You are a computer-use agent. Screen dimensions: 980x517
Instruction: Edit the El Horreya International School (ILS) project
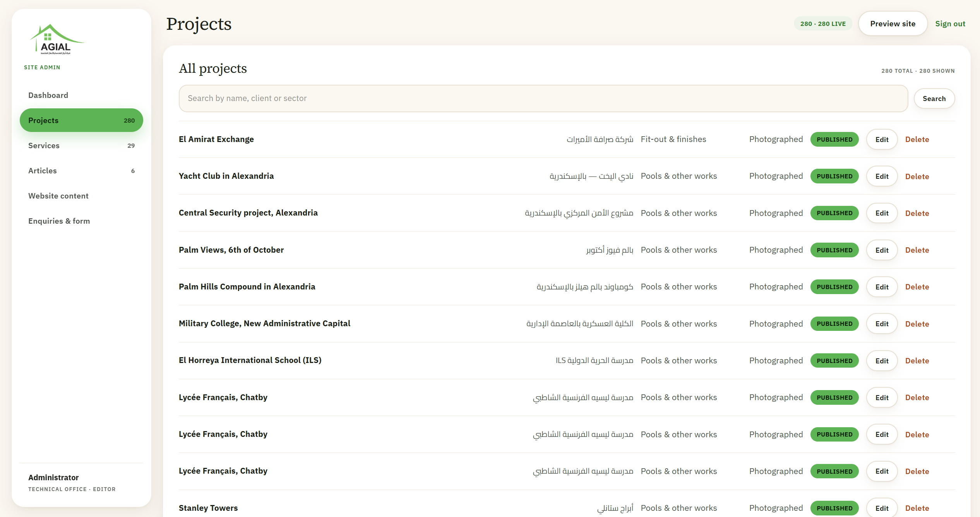(x=882, y=361)
